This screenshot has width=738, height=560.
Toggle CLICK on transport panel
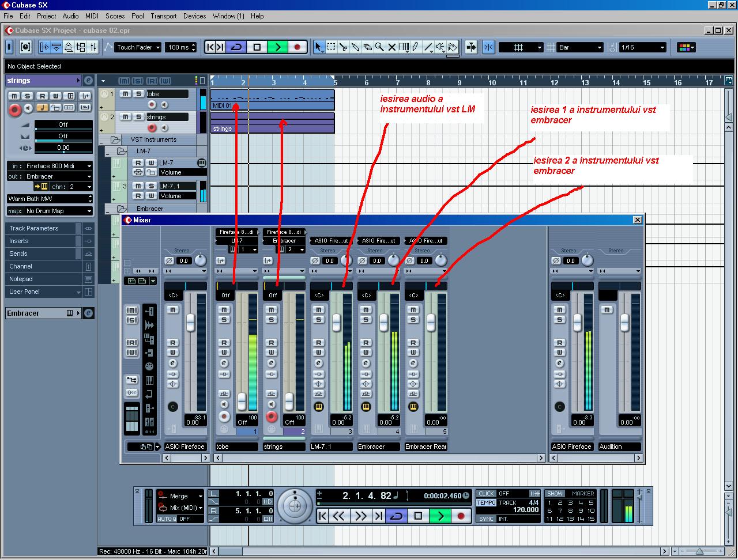[x=486, y=494]
